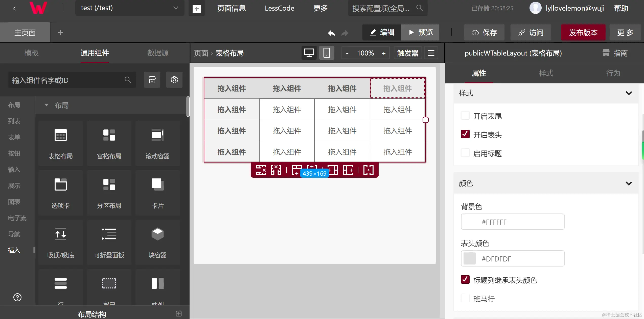Select the 滚动容器 component icon
Viewport: 644px width, 319px height.
pos(157,136)
